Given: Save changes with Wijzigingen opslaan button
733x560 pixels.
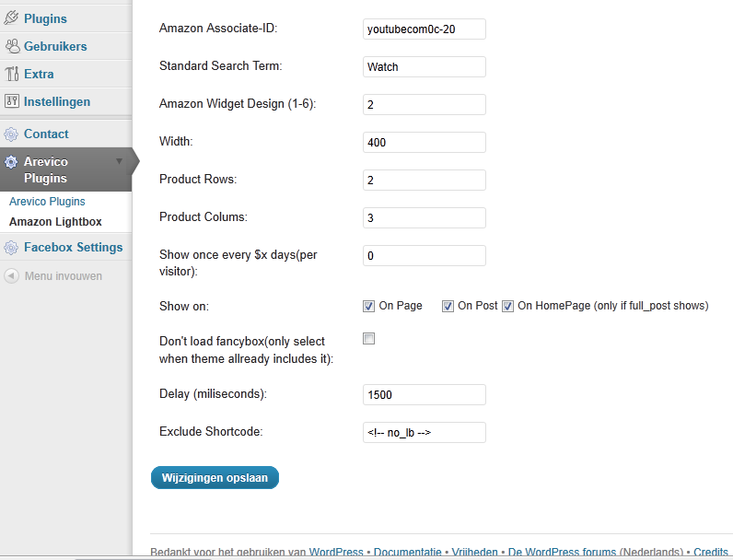Looking at the screenshot, I should [215, 478].
